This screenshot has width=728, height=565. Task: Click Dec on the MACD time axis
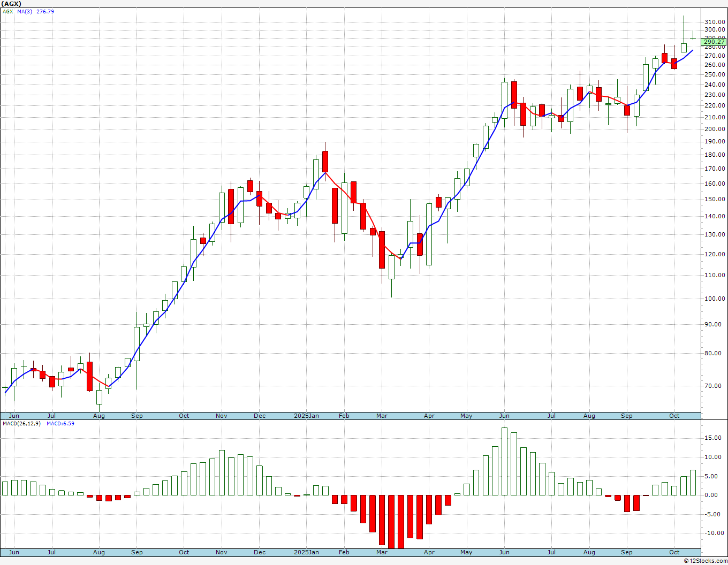260,552
